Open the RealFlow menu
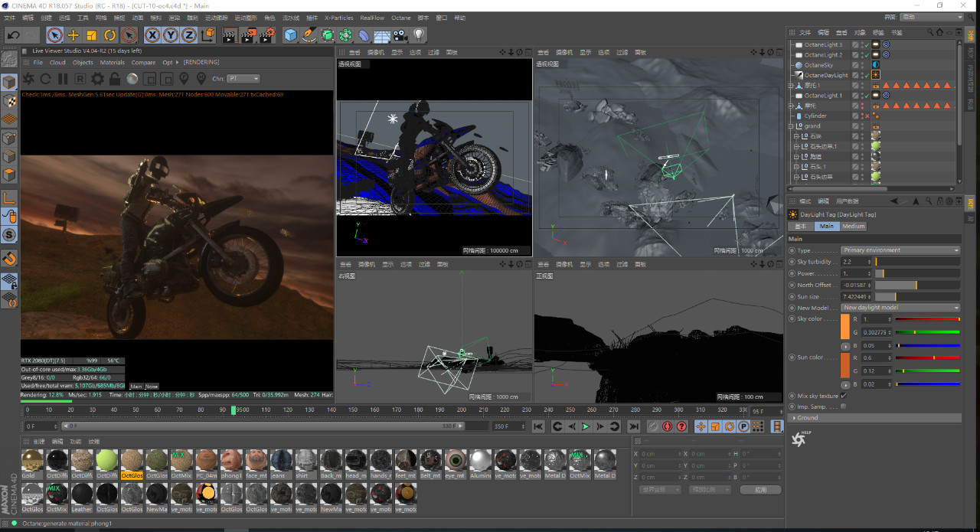This screenshot has width=980, height=532. coord(372,18)
